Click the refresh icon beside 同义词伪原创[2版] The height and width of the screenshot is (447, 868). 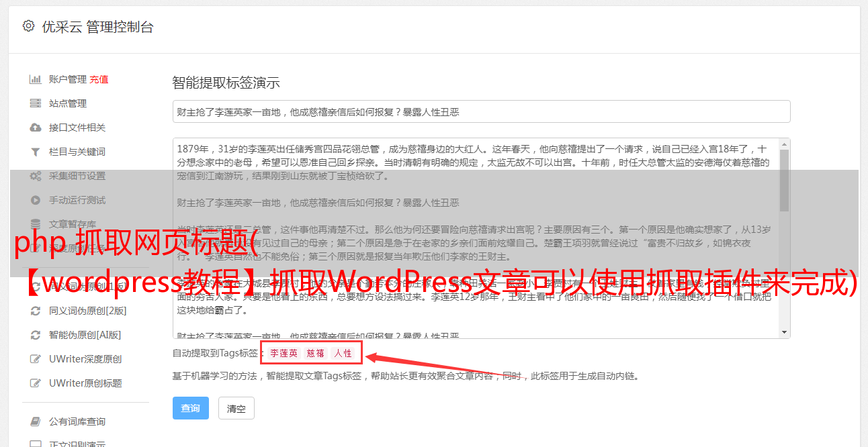pyautogui.click(x=36, y=311)
